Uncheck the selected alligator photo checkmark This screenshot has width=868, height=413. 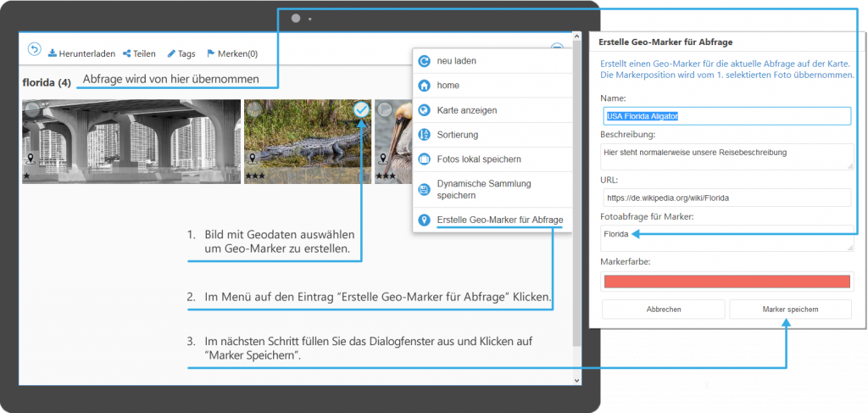click(361, 109)
